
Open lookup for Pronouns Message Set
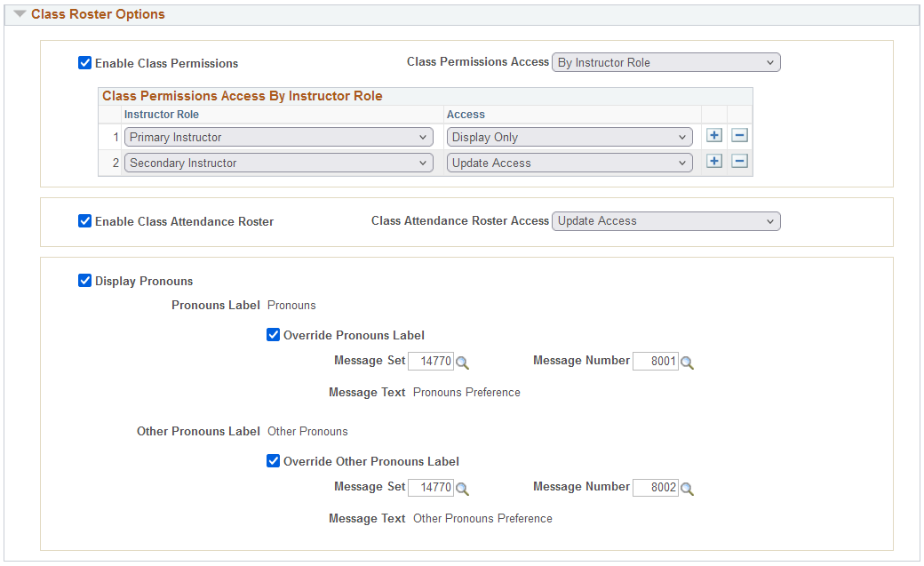(x=463, y=363)
